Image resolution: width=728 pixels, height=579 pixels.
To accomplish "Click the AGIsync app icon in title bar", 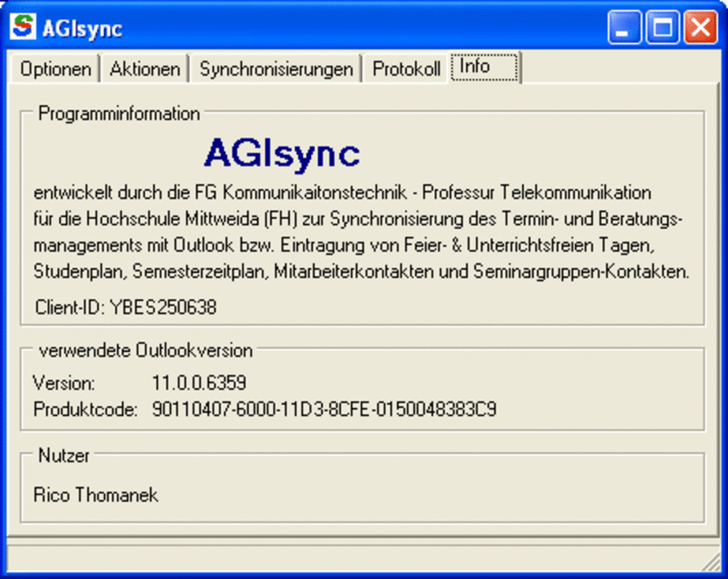I will coord(23,26).
